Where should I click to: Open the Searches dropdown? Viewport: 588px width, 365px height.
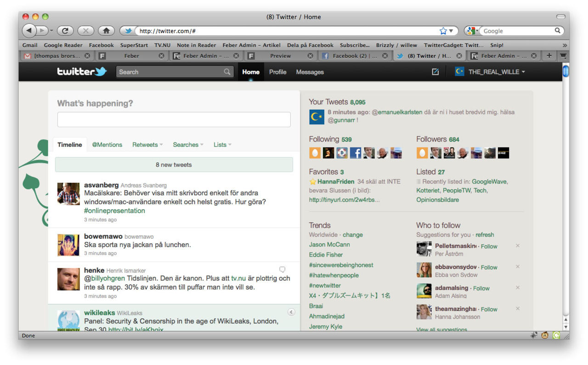(x=188, y=145)
